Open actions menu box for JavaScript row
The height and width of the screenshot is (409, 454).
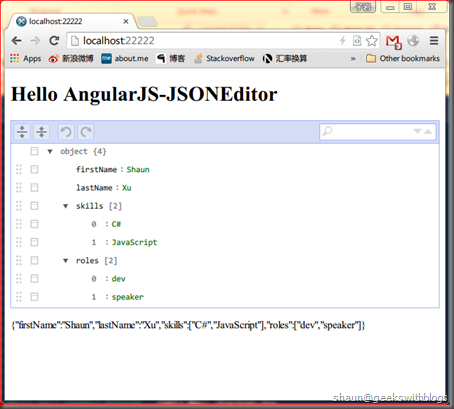click(34, 242)
